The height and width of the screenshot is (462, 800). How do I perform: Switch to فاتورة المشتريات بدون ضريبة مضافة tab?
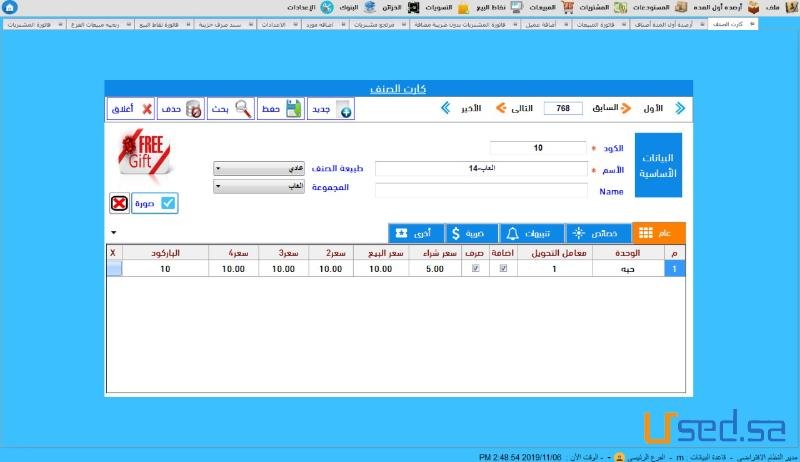tap(465, 24)
